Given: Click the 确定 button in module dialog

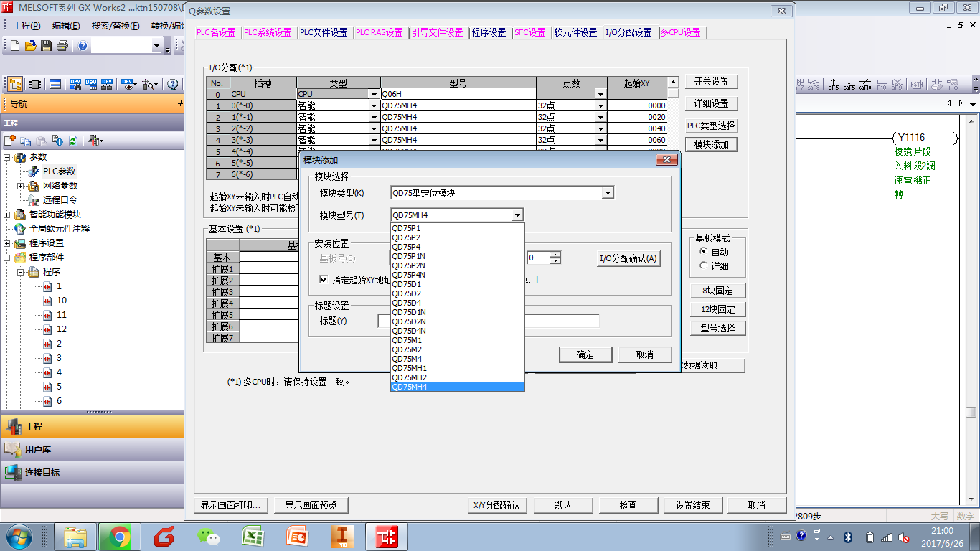Looking at the screenshot, I should (585, 354).
